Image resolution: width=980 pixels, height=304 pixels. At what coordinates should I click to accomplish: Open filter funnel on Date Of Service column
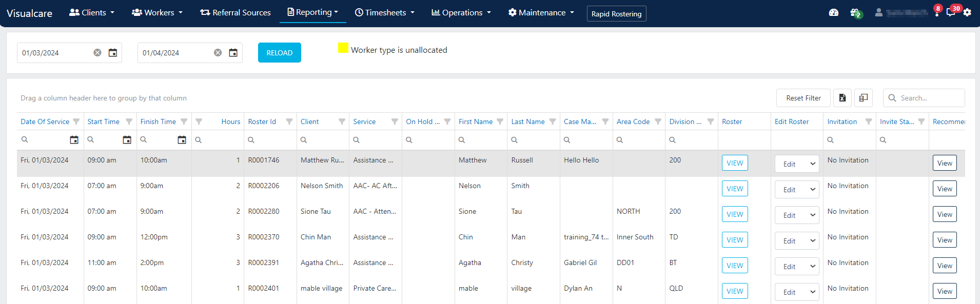tap(76, 121)
